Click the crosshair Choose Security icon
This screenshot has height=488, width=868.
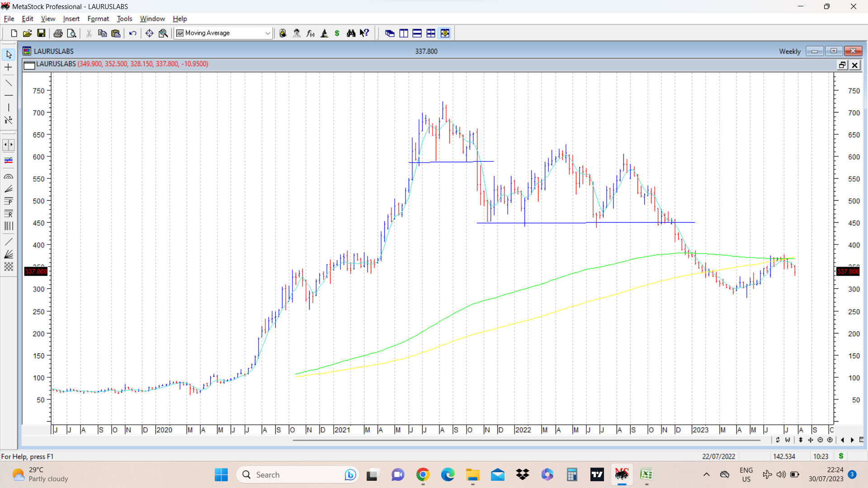coord(149,33)
